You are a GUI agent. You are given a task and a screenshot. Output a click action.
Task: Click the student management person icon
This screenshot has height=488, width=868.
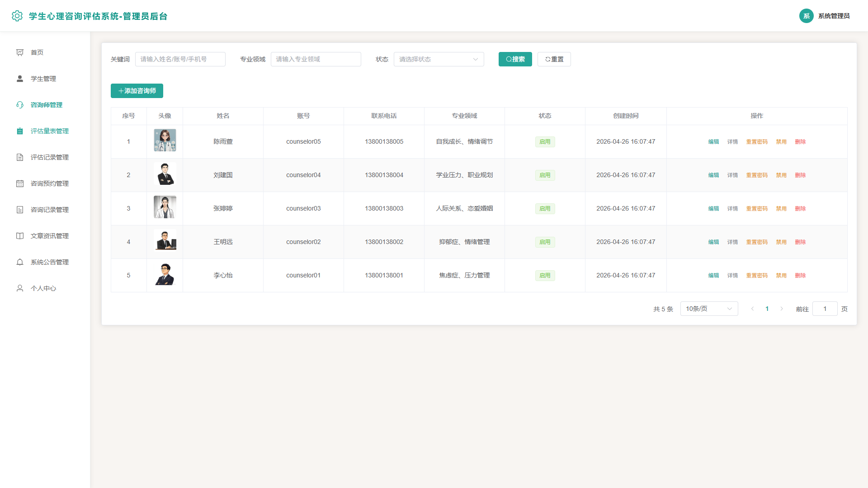coord(20,79)
